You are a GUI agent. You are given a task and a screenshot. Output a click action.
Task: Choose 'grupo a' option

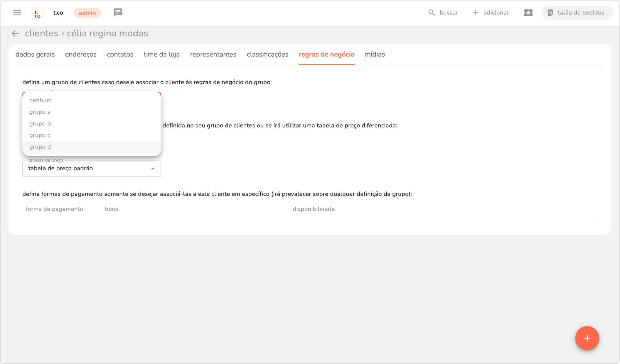point(40,112)
